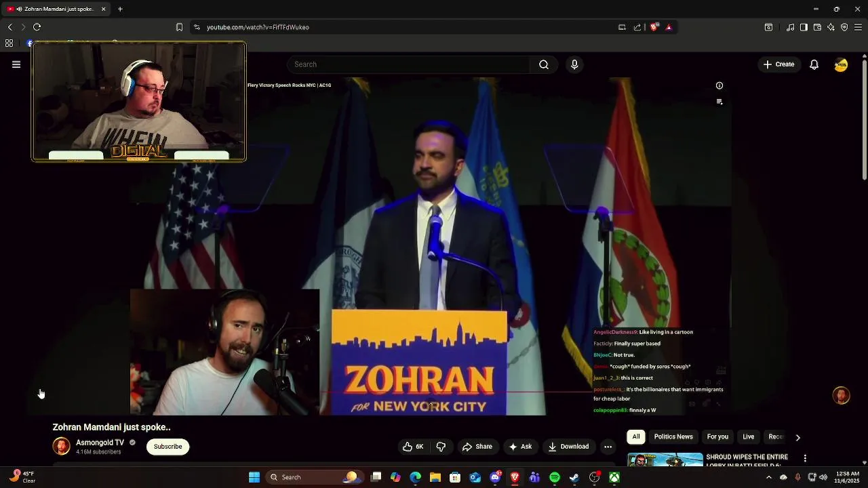Open Spotify from the taskbar
The height and width of the screenshot is (488, 868).
tap(554, 477)
